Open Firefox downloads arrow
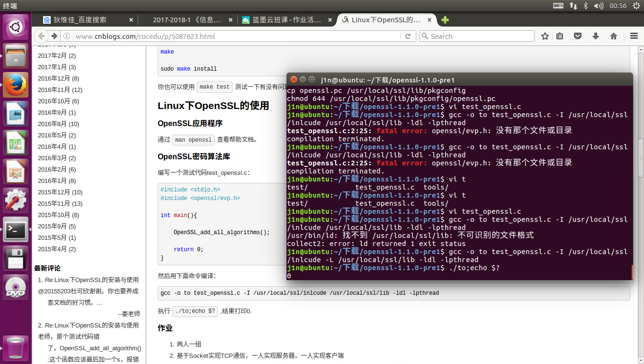644x364 pixels. pyautogui.click(x=596, y=36)
